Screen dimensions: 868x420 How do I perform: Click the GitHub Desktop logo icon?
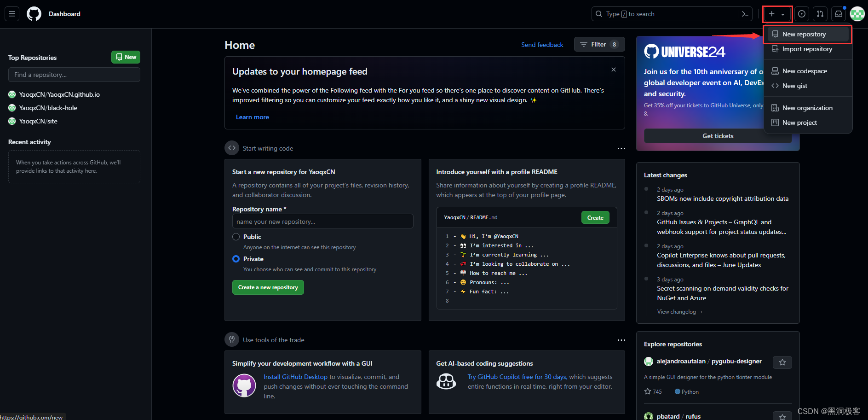click(x=244, y=385)
